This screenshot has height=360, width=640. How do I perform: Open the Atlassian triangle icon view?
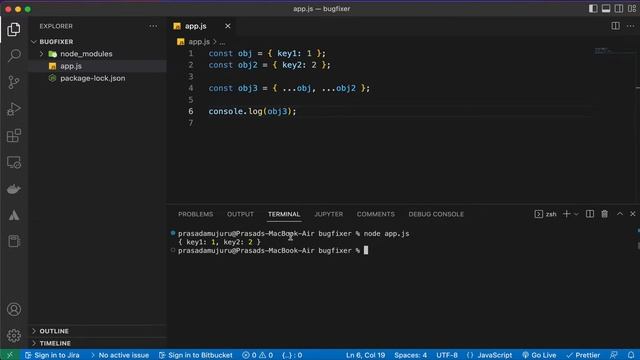(x=14, y=215)
